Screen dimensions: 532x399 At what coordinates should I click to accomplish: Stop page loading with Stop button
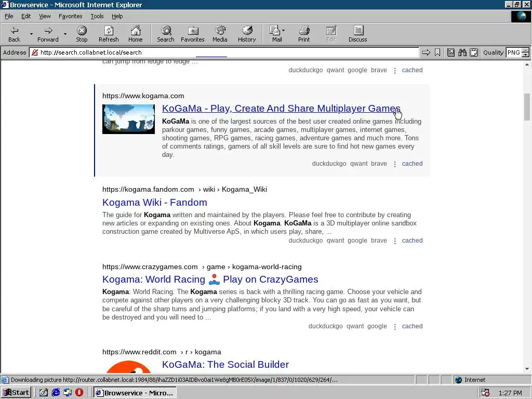coord(82,34)
